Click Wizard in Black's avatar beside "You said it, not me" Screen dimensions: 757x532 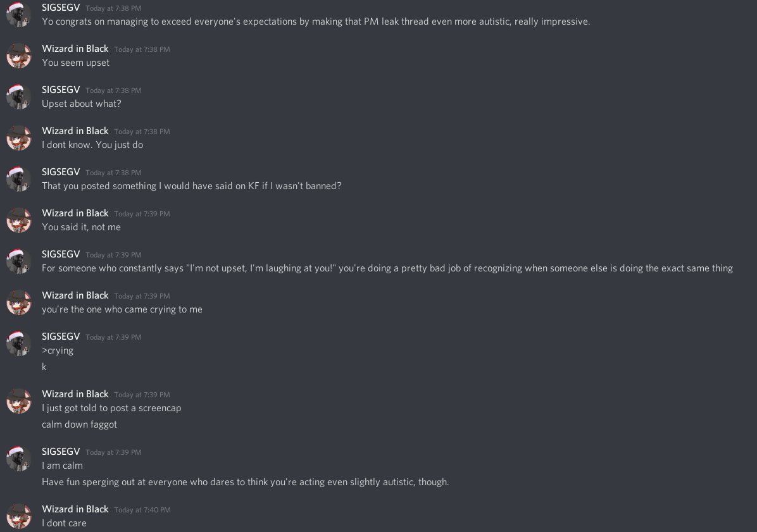coord(19,220)
